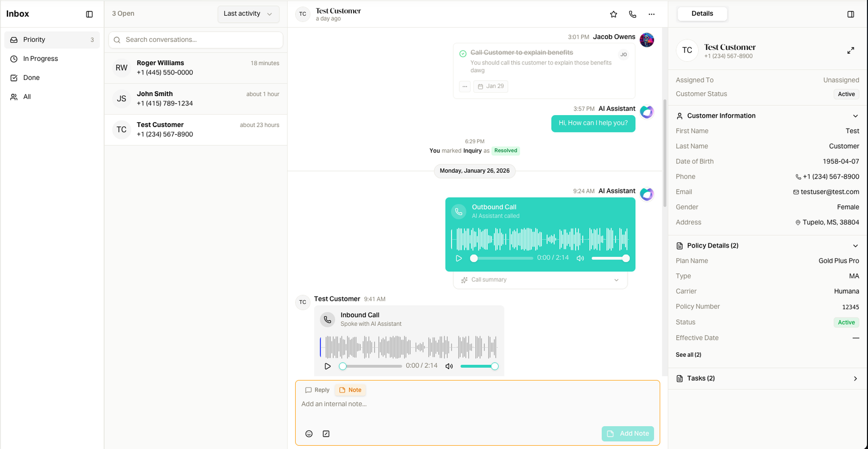
Task: Click the JO assignee badge on task
Action: point(624,55)
